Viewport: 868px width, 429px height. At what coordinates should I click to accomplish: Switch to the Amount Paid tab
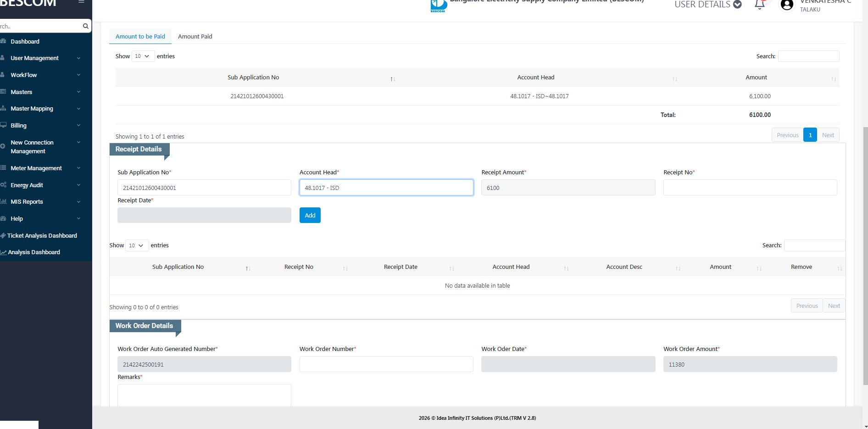tap(195, 36)
